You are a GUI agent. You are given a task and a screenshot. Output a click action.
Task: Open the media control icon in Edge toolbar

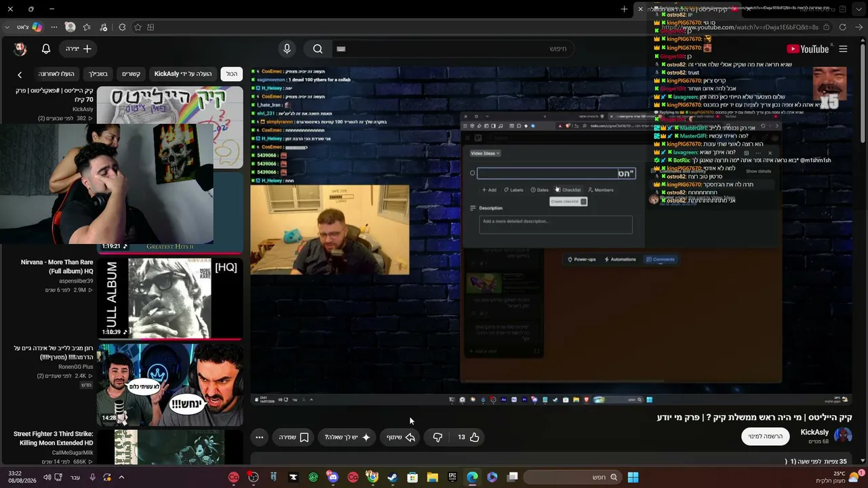[x=104, y=27]
